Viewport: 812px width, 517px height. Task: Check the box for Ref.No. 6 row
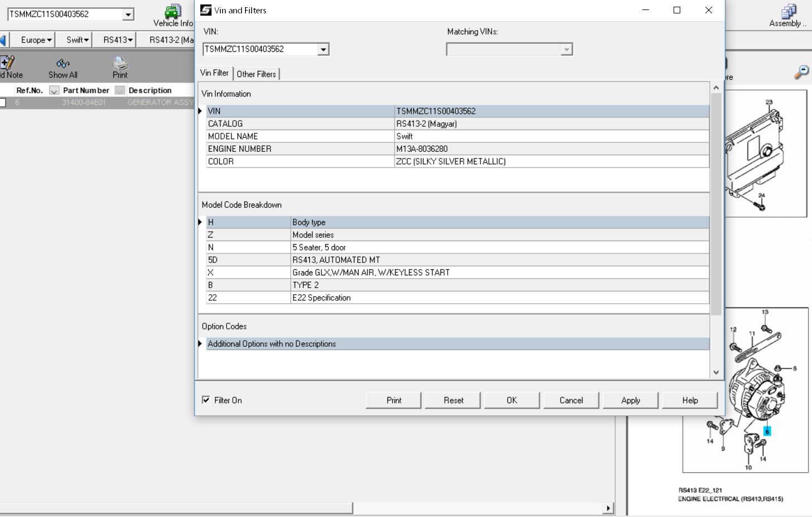pyautogui.click(x=3, y=103)
